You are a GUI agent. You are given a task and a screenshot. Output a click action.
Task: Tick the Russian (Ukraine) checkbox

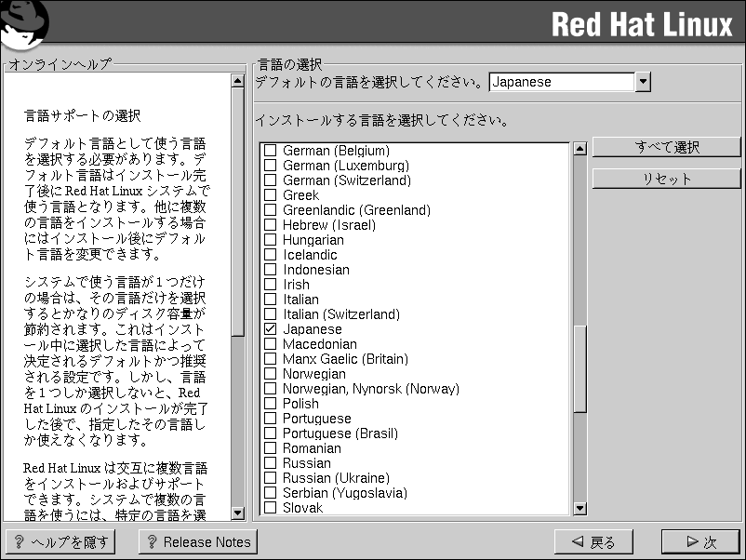[271, 478]
